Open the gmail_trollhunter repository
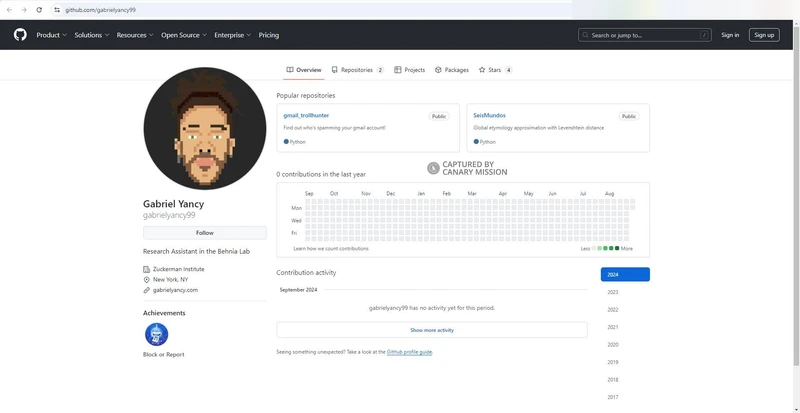800x413 pixels. [x=306, y=116]
